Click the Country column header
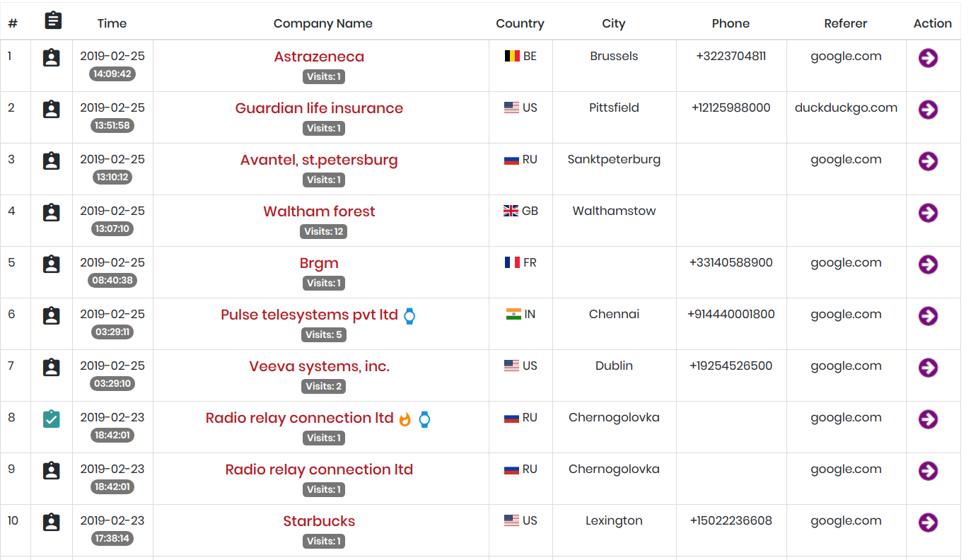The width and height of the screenshot is (971, 560). (520, 23)
